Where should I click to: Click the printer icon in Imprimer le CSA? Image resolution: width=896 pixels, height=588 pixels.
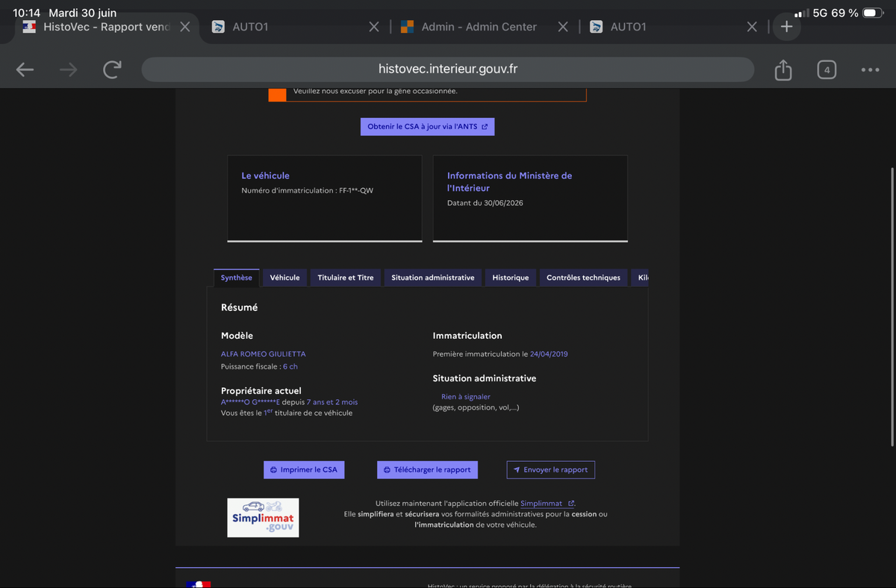(273, 470)
